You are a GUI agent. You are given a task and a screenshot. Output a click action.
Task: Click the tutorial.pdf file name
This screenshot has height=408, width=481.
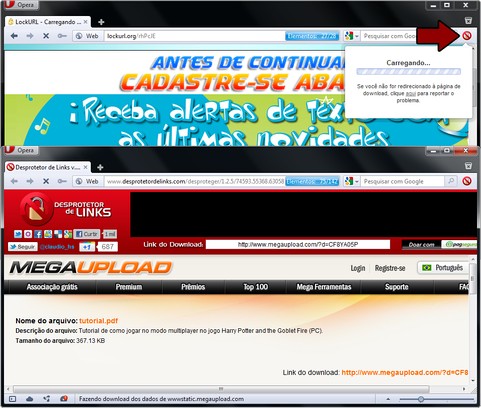tap(98, 321)
